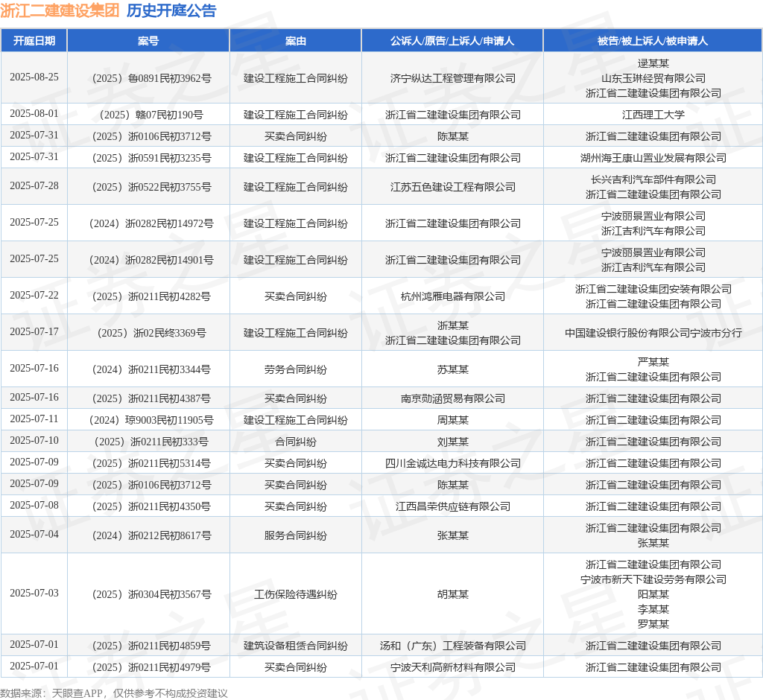Click the 浙江二建建设集团 title text
Image resolution: width=763 pixels, height=700 pixels.
click(x=60, y=10)
